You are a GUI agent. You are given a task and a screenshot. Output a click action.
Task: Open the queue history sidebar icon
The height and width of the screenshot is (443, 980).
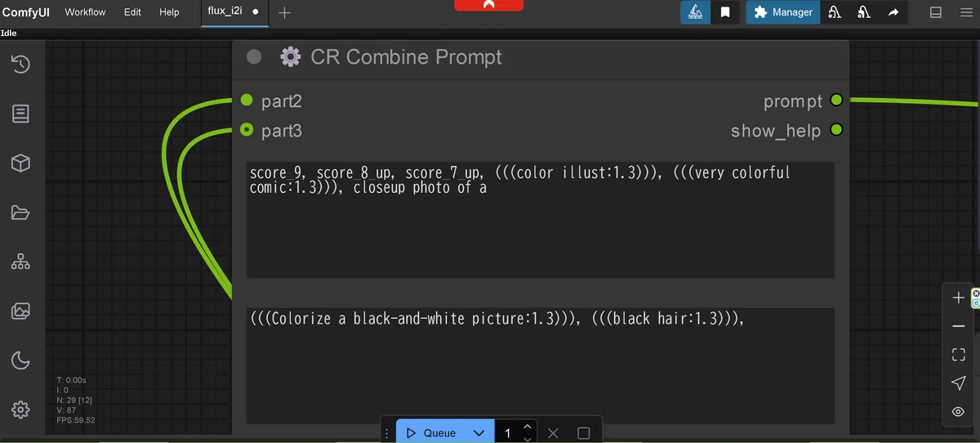pyautogui.click(x=20, y=64)
